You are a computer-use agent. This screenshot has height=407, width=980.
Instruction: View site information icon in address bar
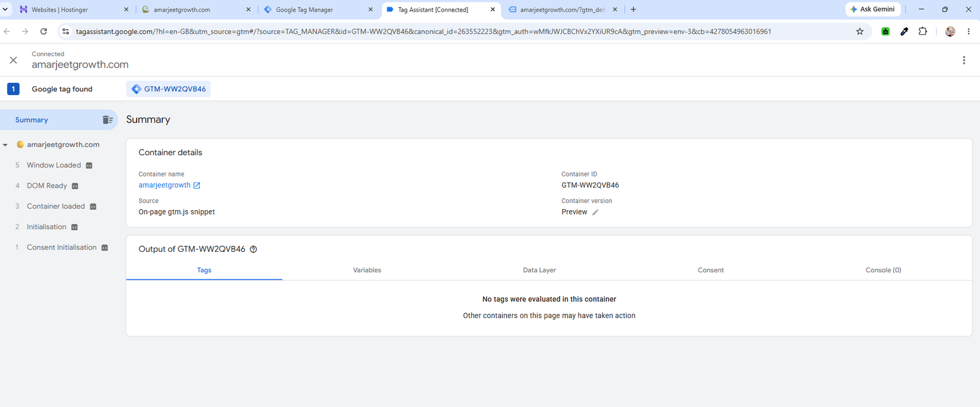pyautogui.click(x=66, y=31)
